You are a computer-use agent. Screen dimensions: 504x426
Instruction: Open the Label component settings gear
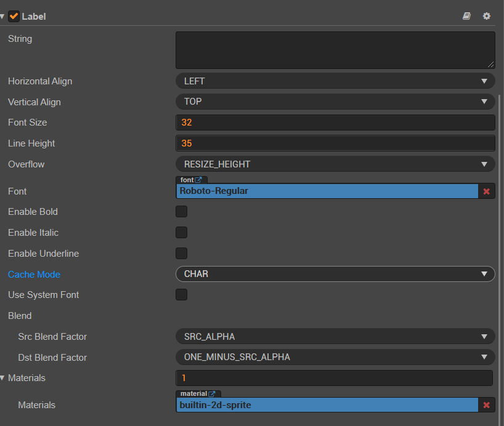coord(487,16)
